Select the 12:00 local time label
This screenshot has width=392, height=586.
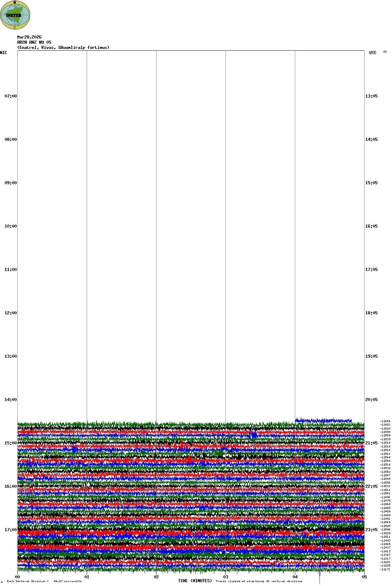(10, 313)
